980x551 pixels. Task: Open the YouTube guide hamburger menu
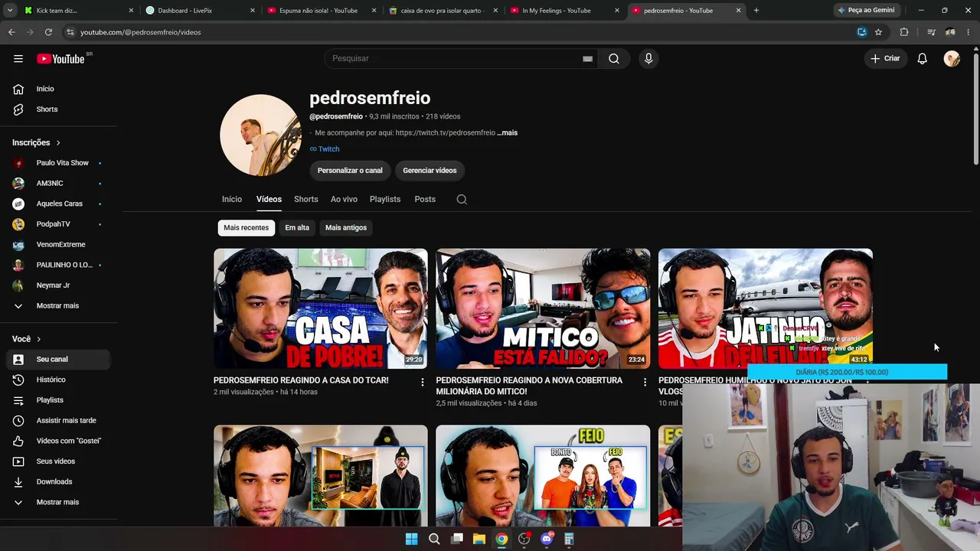18,58
